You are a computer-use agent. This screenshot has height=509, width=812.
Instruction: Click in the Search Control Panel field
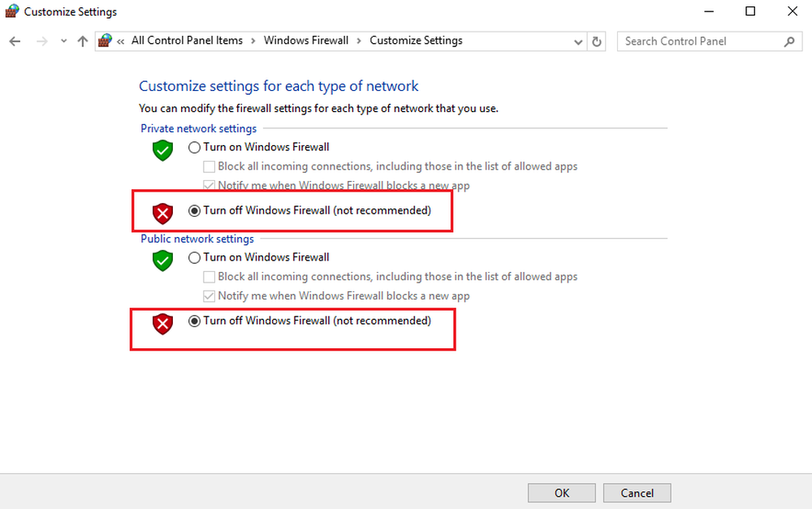tap(698, 41)
